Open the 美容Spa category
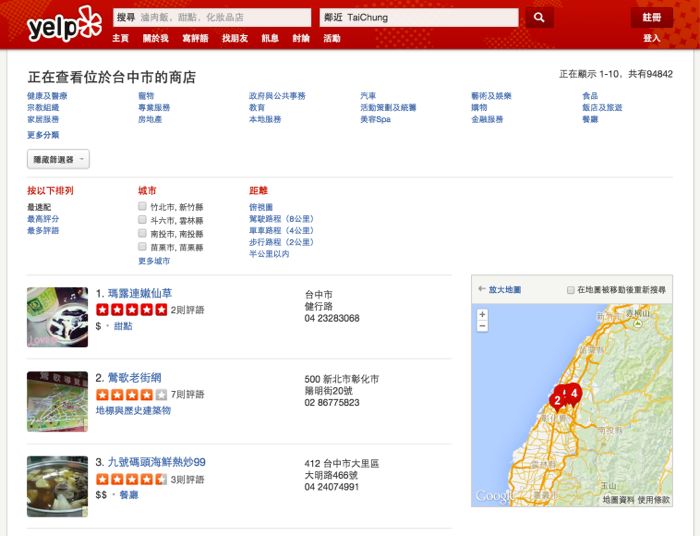This screenshot has width=700, height=536. click(375, 119)
